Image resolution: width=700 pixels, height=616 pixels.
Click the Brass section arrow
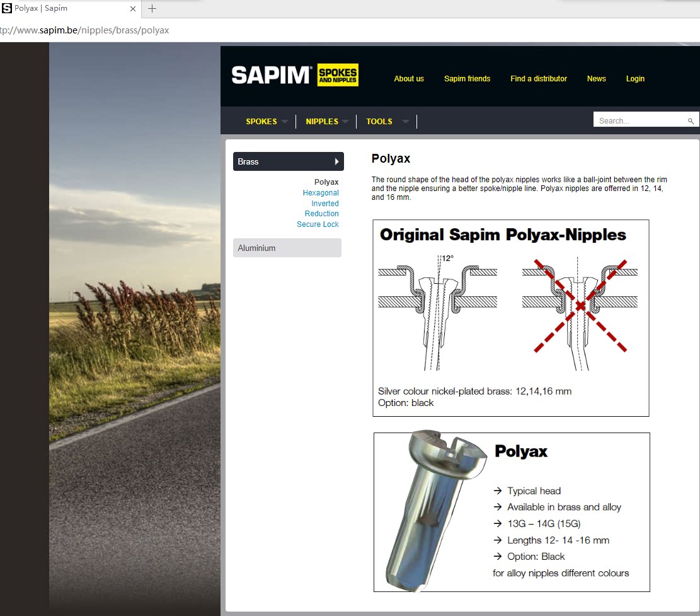(x=336, y=161)
